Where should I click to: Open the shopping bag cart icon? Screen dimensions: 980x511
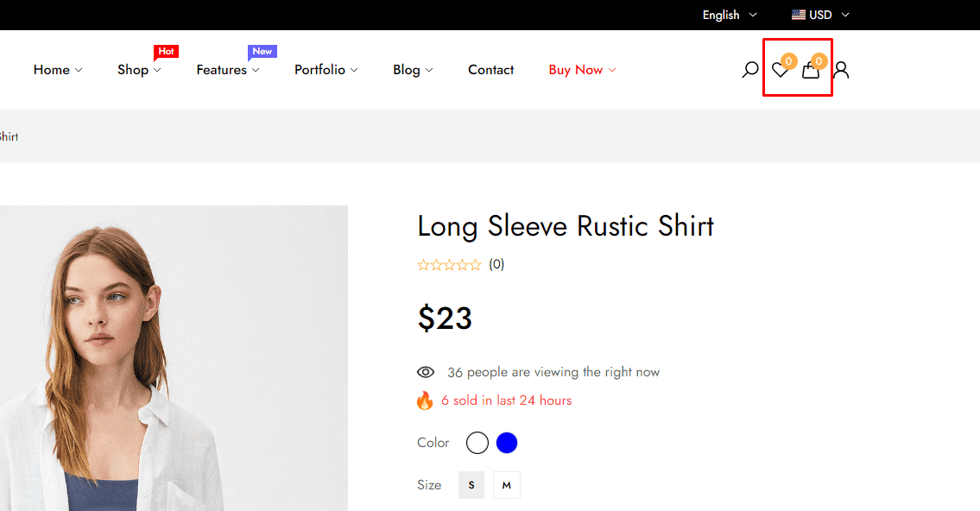tap(810, 71)
